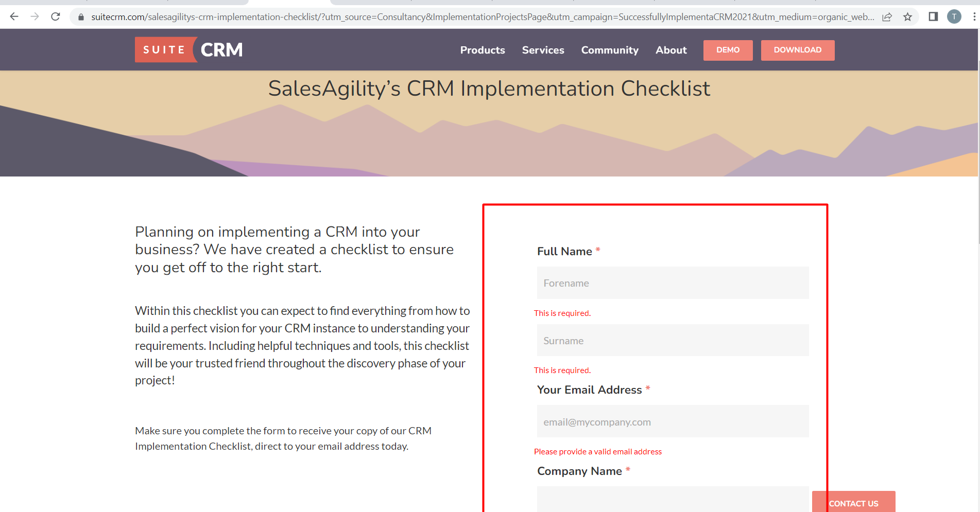
Task: Click the padlock site info icon
Action: [81, 17]
